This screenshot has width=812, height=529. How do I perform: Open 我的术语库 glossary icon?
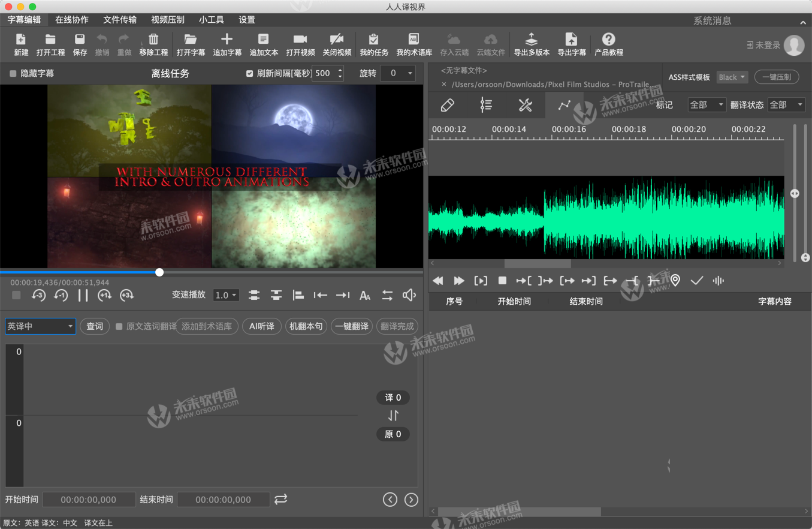(x=413, y=40)
